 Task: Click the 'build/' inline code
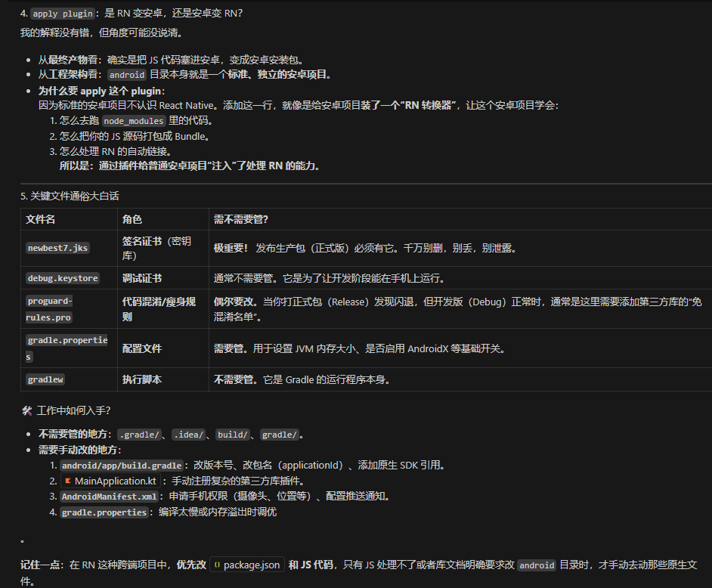click(233, 435)
